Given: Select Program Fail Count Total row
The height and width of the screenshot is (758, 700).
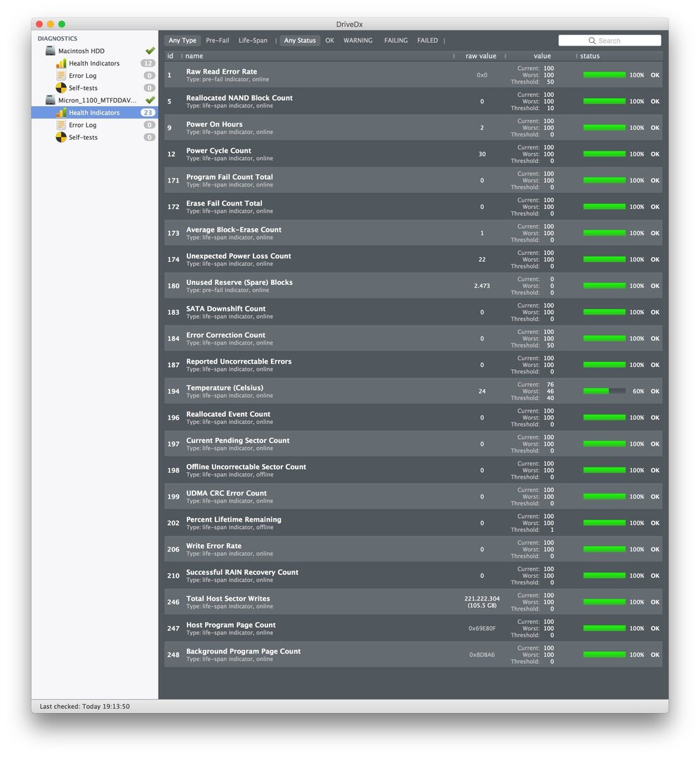Looking at the screenshot, I should [413, 180].
